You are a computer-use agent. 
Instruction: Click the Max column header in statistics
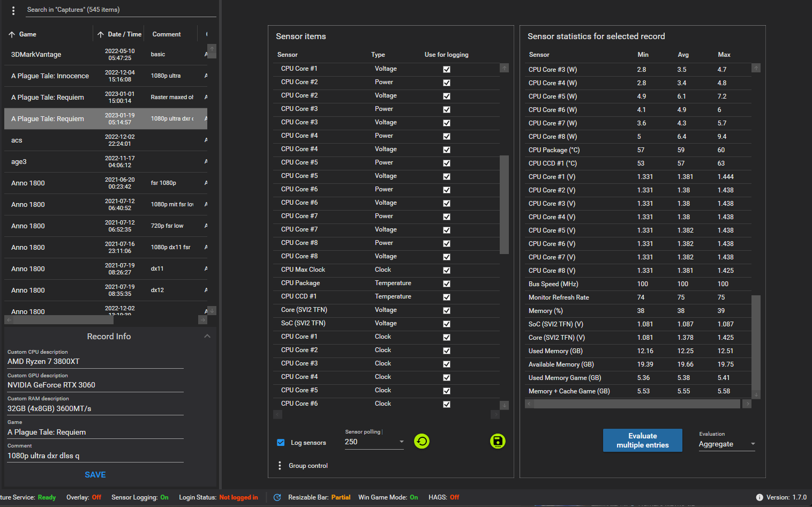(x=724, y=55)
